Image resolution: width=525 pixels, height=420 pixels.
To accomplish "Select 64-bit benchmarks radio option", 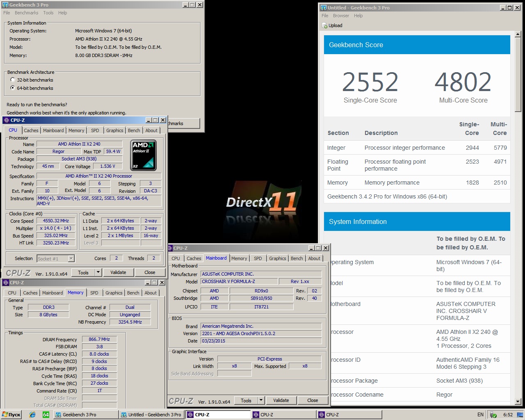I will click(x=12, y=88).
